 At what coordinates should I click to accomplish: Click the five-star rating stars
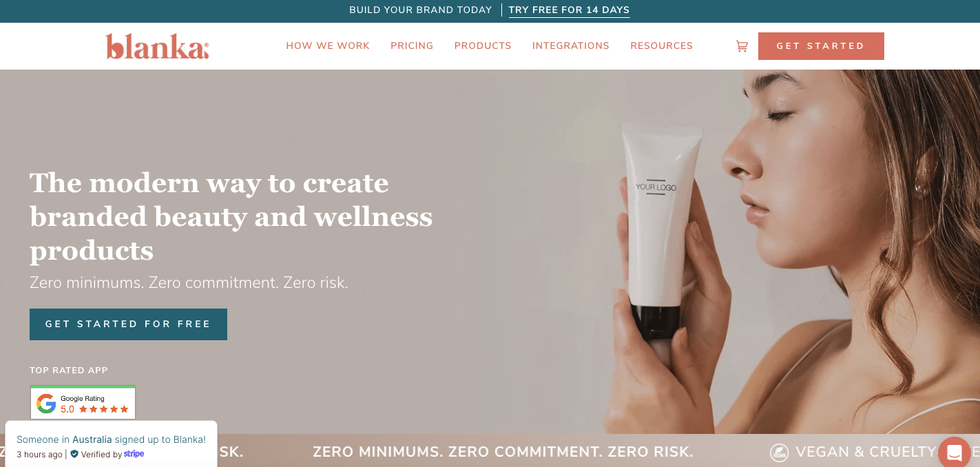click(103, 409)
